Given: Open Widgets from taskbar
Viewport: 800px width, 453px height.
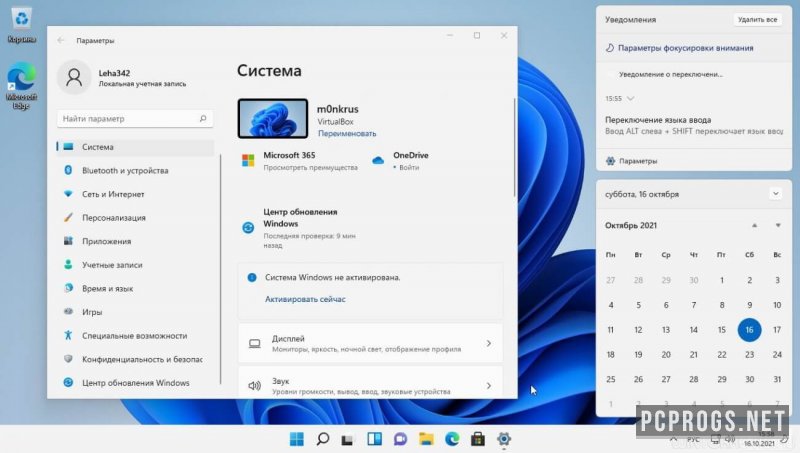Looking at the screenshot, I should [x=374, y=439].
